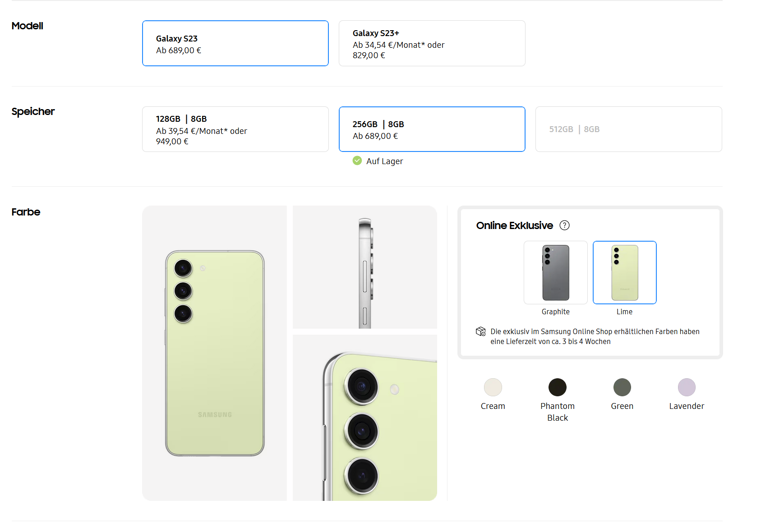784x532 pixels.
Task: Click the delivery box icon beside Lieferzeit note
Action: tap(481, 331)
